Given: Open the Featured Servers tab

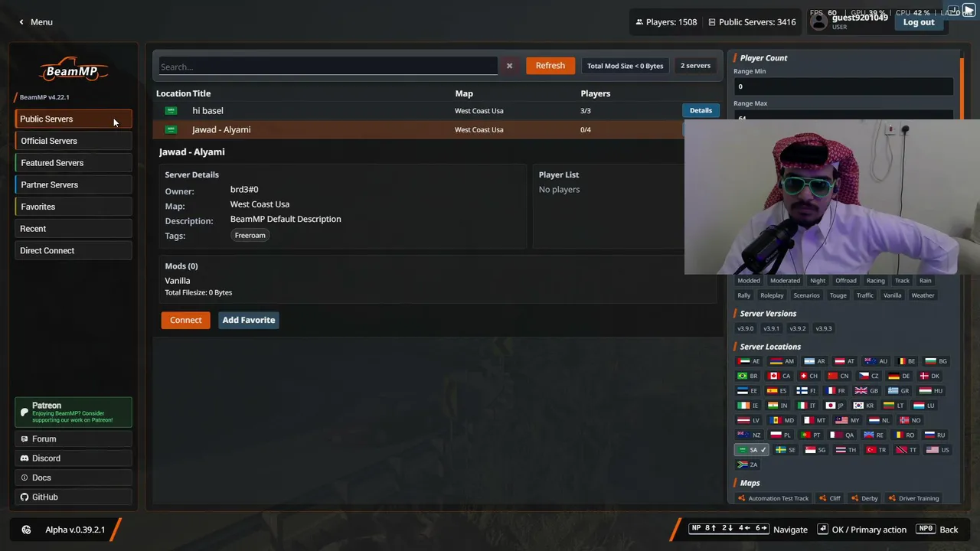Looking at the screenshot, I should 73,163.
